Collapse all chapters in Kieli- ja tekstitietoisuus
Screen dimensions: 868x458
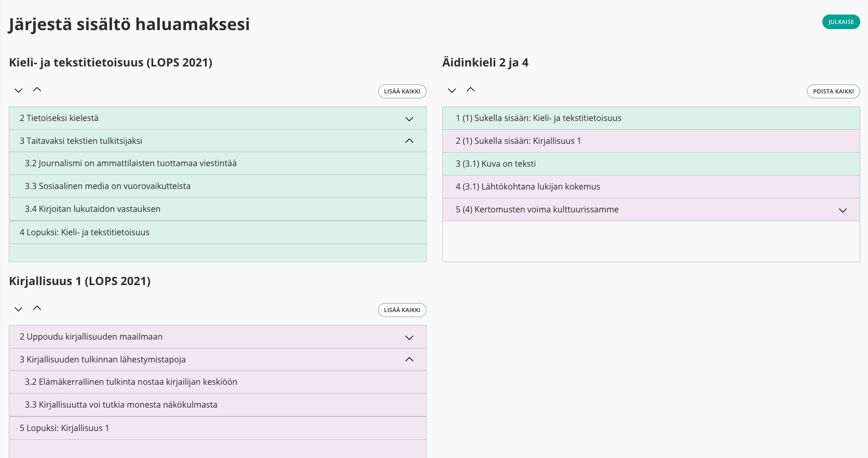(37, 90)
